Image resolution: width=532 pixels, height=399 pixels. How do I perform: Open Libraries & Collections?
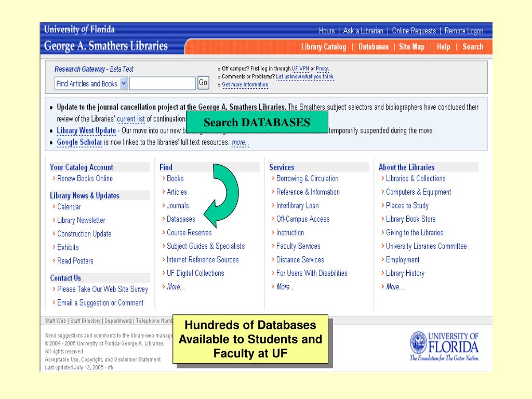pyautogui.click(x=416, y=179)
